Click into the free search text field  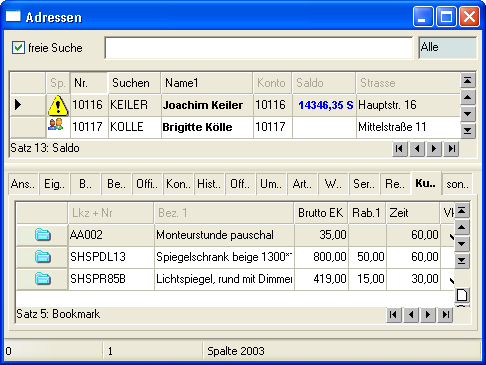click(259, 48)
